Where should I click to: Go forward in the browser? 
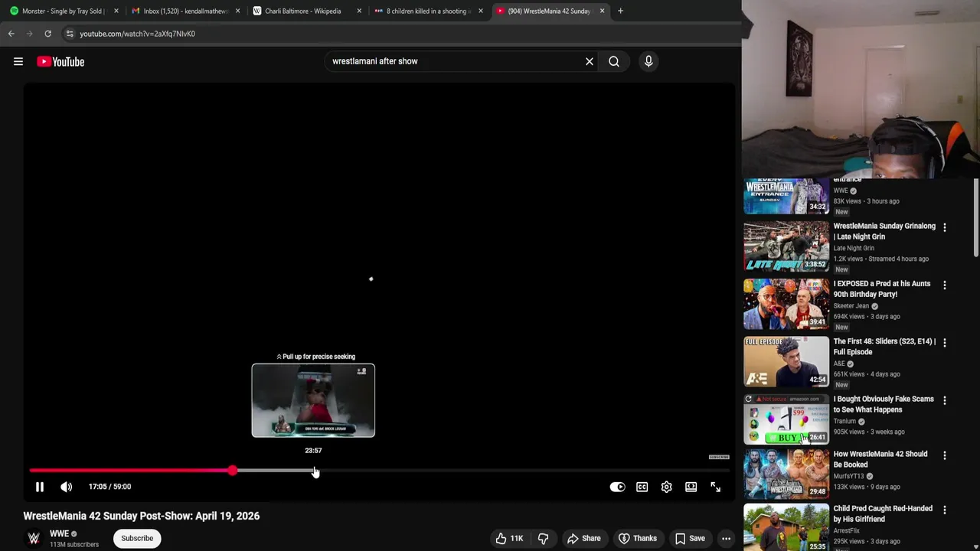pos(29,34)
